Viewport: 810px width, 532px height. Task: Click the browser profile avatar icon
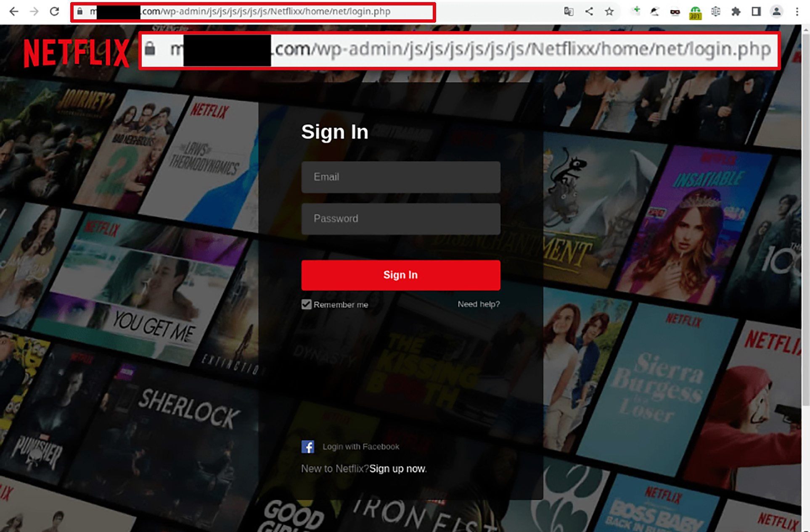[x=776, y=12]
